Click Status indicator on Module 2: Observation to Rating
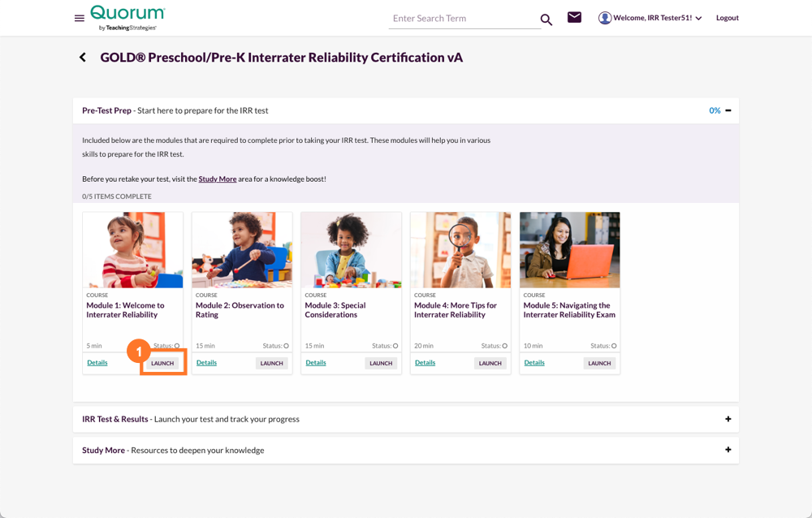This screenshot has width=812, height=518. pos(285,345)
